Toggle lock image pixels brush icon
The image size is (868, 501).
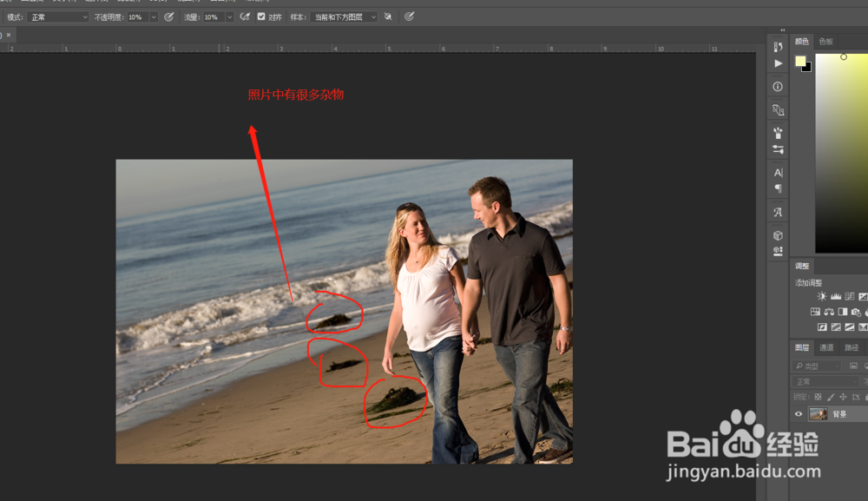tap(831, 397)
